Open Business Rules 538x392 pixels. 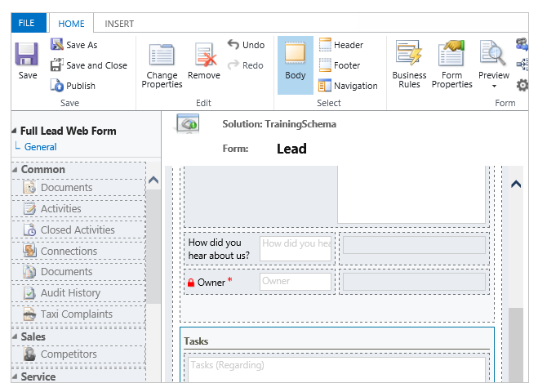click(x=409, y=65)
